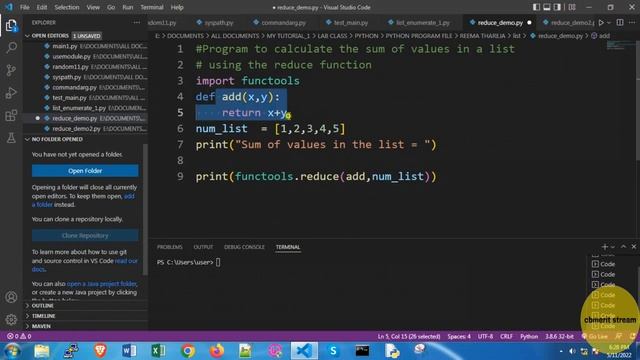
Task: Click the Clone Repository button
Action: click(85, 236)
